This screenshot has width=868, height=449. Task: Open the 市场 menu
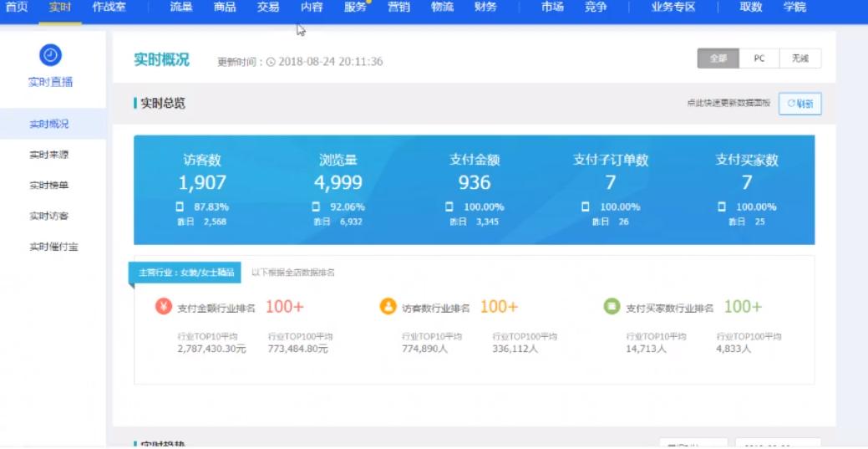552,8
